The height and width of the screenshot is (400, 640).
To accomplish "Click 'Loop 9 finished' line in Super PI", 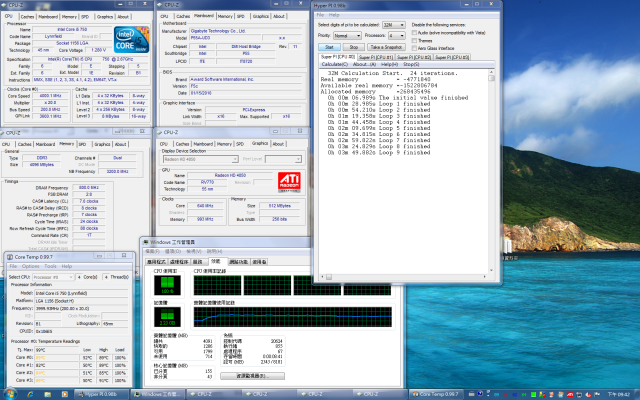I will point(379,152).
